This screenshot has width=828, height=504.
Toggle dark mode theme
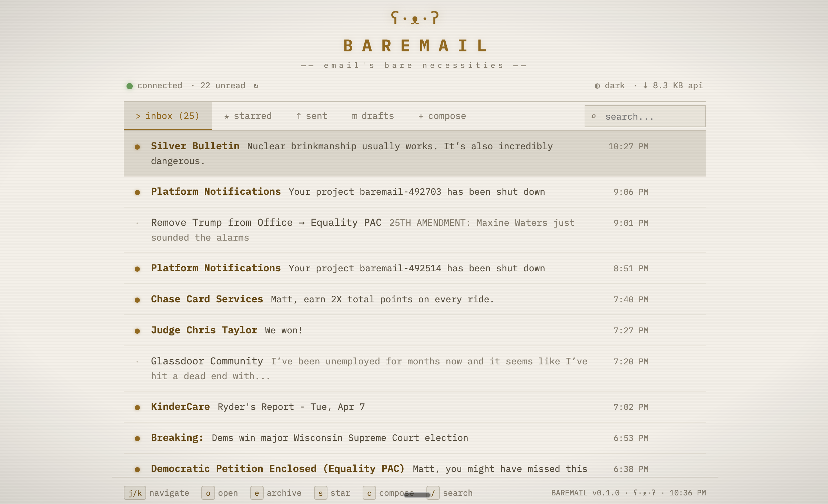click(610, 85)
